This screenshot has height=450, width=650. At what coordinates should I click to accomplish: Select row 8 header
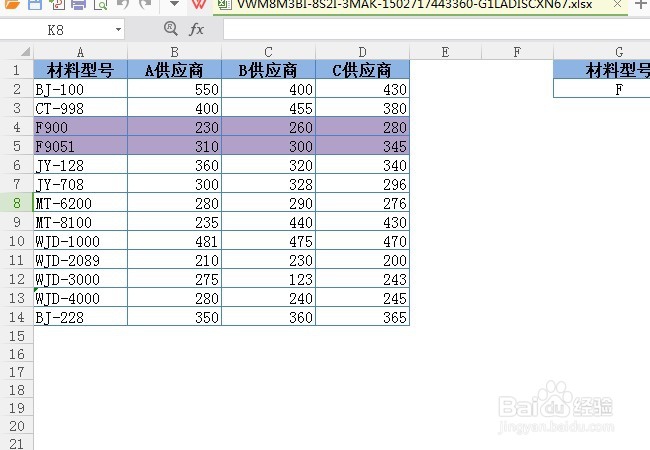point(17,203)
